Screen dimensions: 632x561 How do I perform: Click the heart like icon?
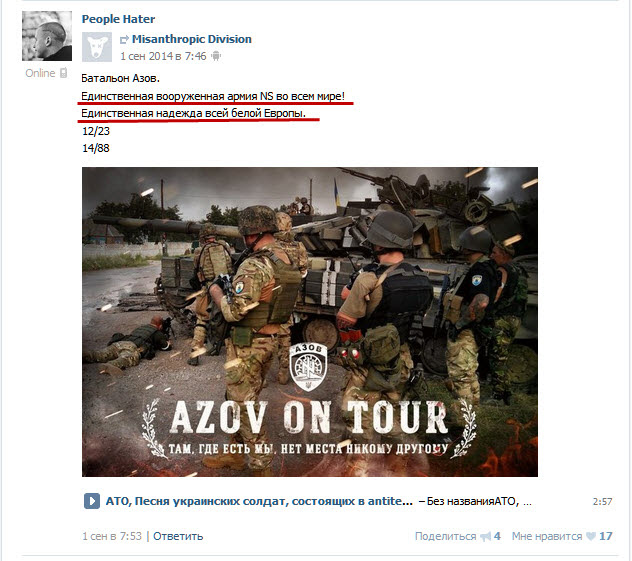(x=590, y=536)
